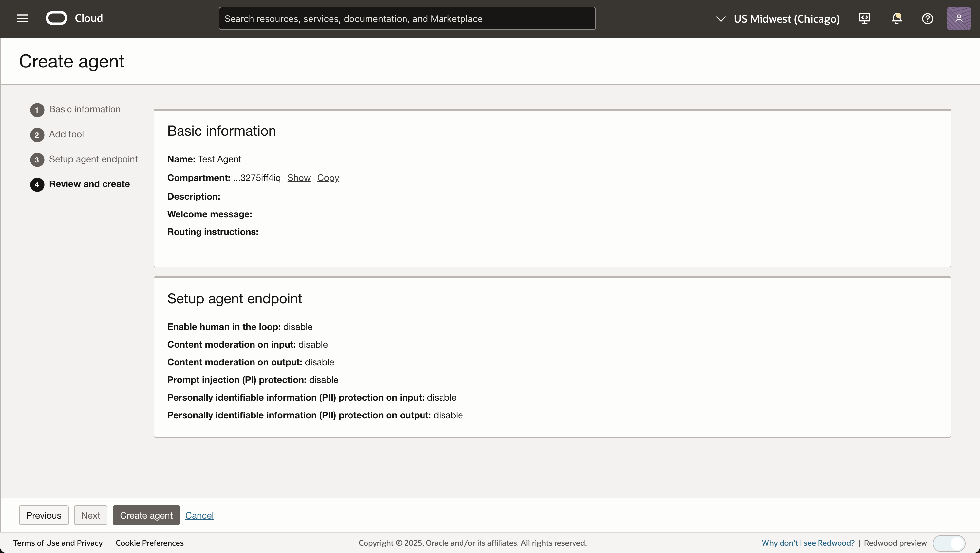980x553 pixels.
Task: Select the Review and create step
Action: [x=89, y=184]
